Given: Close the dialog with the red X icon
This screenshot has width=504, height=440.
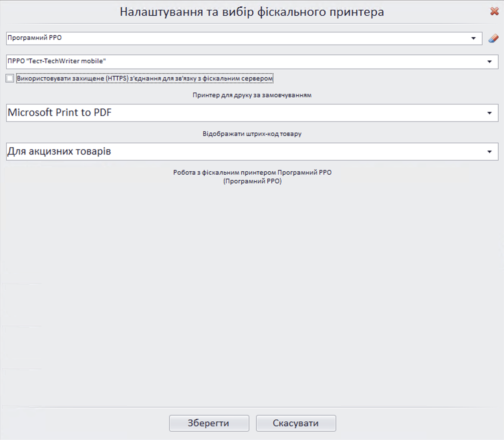Looking at the screenshot, I should coord(494,11).
